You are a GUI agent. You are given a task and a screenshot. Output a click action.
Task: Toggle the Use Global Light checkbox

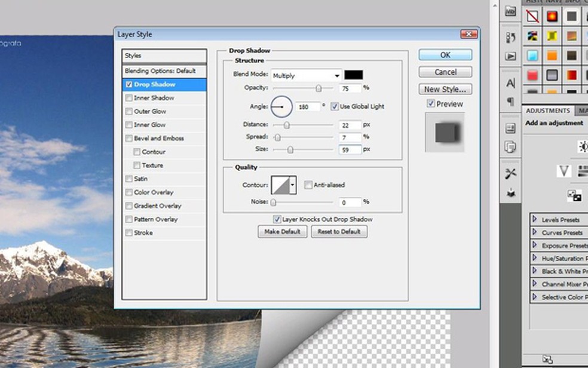click(335, 106)
